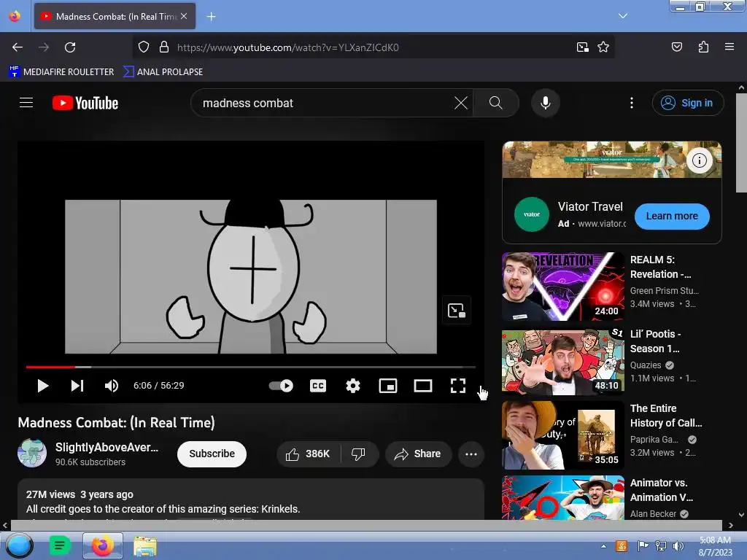Click the Sign in button
This screenshot has width=747, height=560.
point(687,103)
